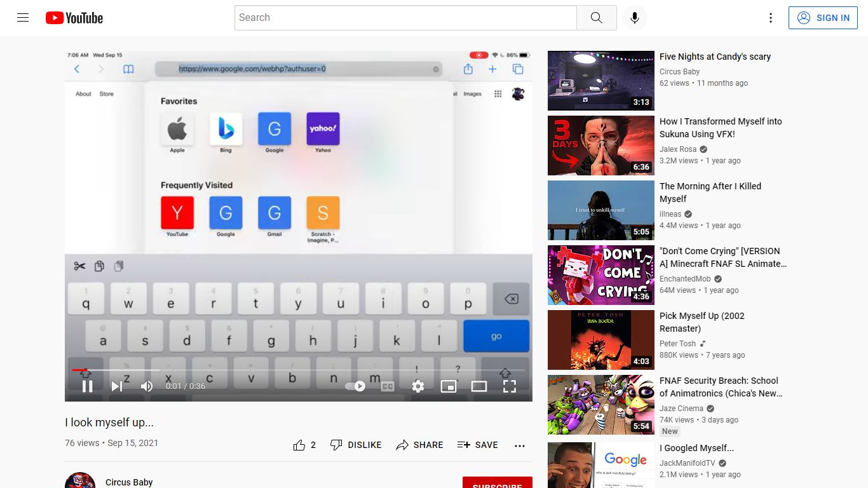Open more actions below the video
This screenshot has height=488, width=868.
[x=520, y=445]
